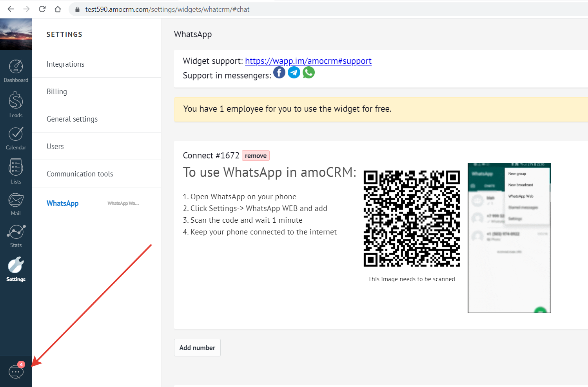588x387 pixels.
Task: Click 'Scan the code and wait' step
Action: point(243,220)
